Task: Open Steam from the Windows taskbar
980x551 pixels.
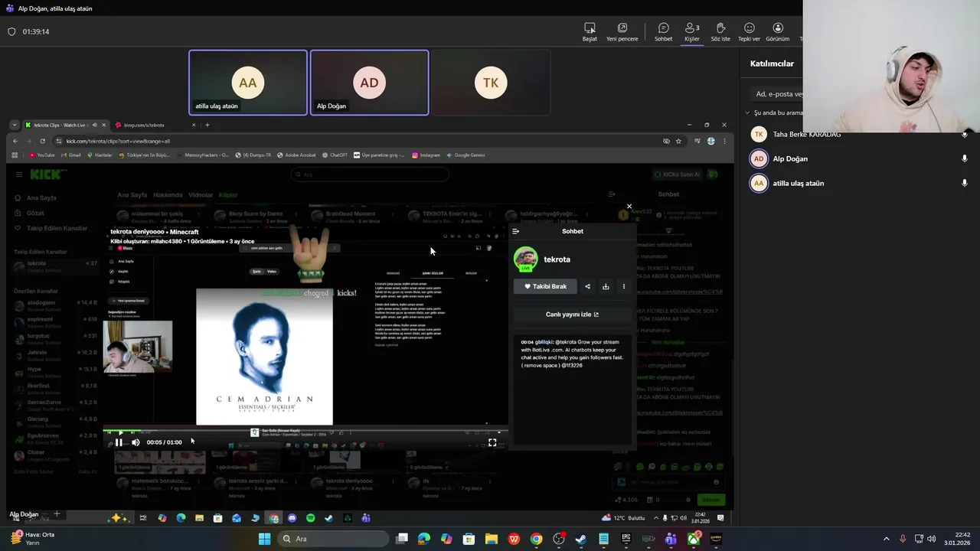Action: (581, 539)
